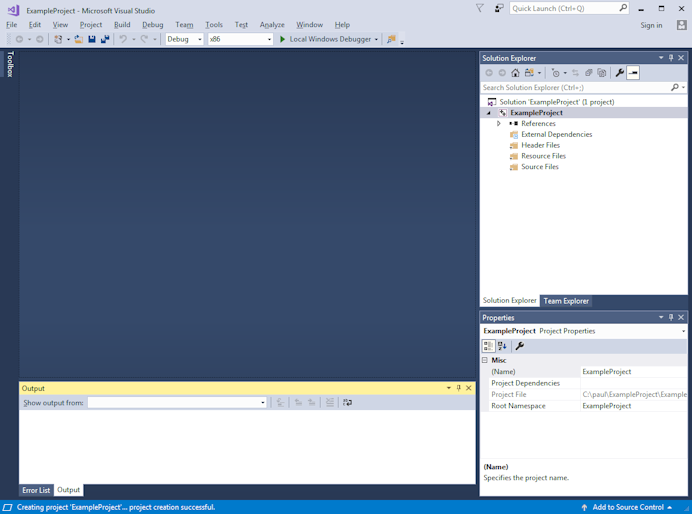Click the Redo arrow icon
The width and height of the screenshot is (692, 514).
coord(144,39)
